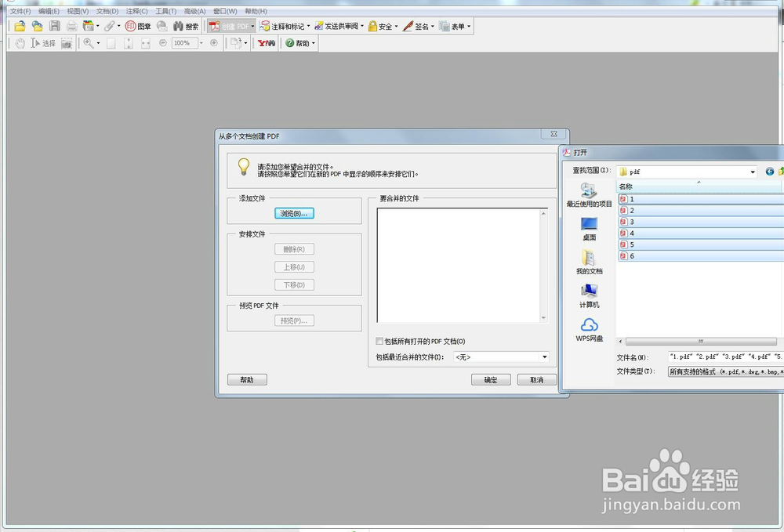Click the 浏览(B)... button
The width and height of the screenshot is (784, 532).
[294, 213]
